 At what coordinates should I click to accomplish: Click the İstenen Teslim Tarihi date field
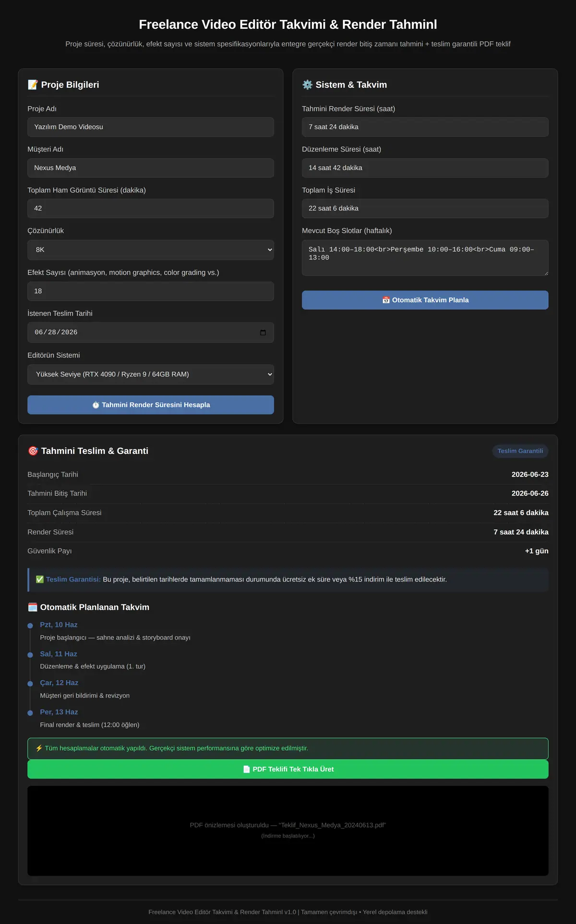coord(151,332)
